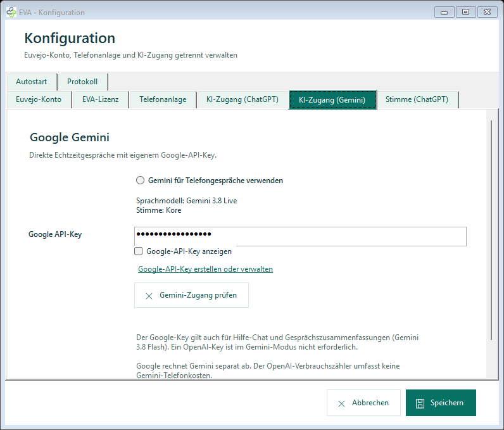The height and width of the screenshot is (430, 504).
Task: Click the Sprachmodell: Gemini 3.8 Live text
Action: tap(186, 201)
